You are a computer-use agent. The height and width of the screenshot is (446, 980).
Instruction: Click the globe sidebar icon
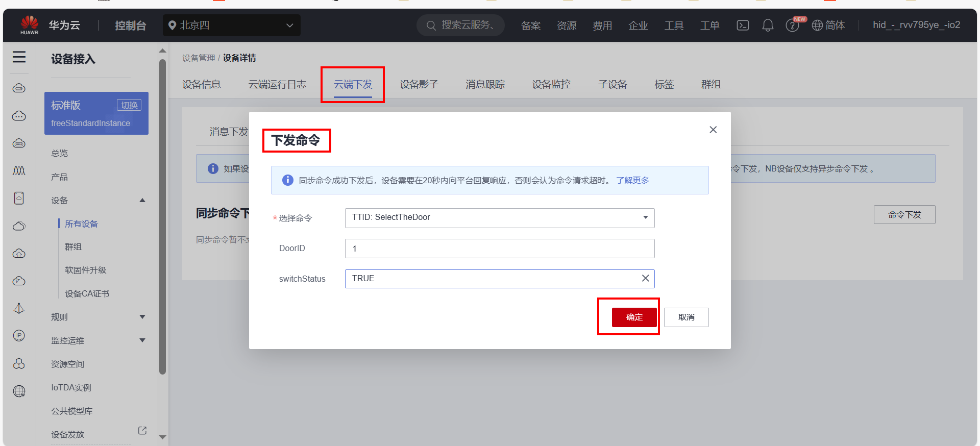coord(19,391)
